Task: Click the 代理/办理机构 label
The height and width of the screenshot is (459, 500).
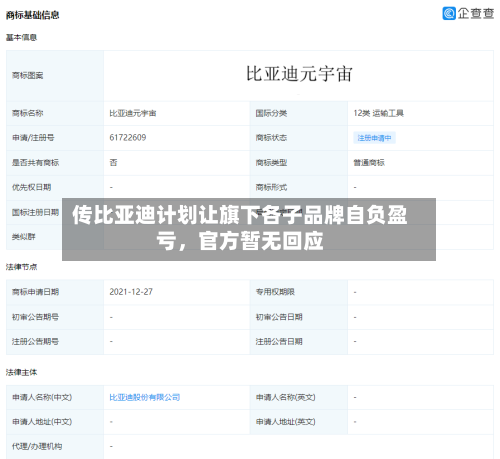Action: pos(37,446)
